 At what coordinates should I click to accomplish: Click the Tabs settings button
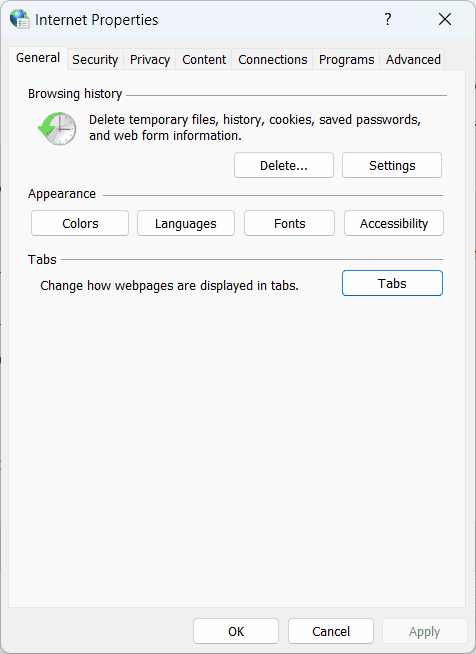point(392,283)
